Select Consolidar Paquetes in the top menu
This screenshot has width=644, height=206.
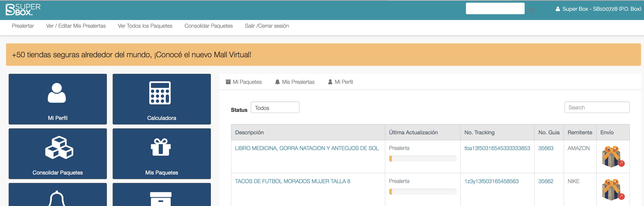(x=209, y=26)
